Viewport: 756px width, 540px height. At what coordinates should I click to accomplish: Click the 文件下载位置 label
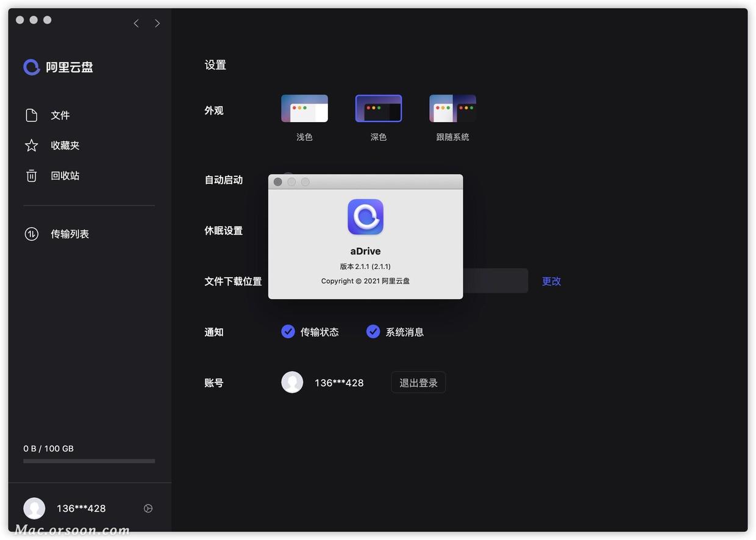233,281
